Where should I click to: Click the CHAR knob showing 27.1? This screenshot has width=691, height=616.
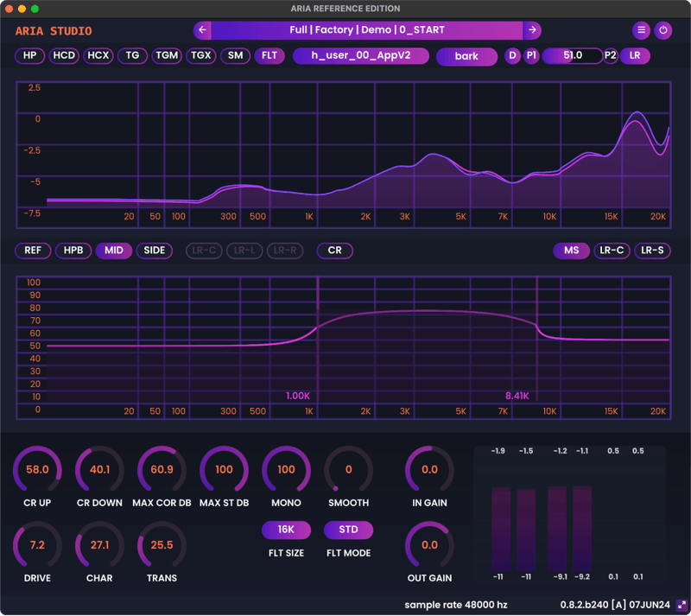99,545
